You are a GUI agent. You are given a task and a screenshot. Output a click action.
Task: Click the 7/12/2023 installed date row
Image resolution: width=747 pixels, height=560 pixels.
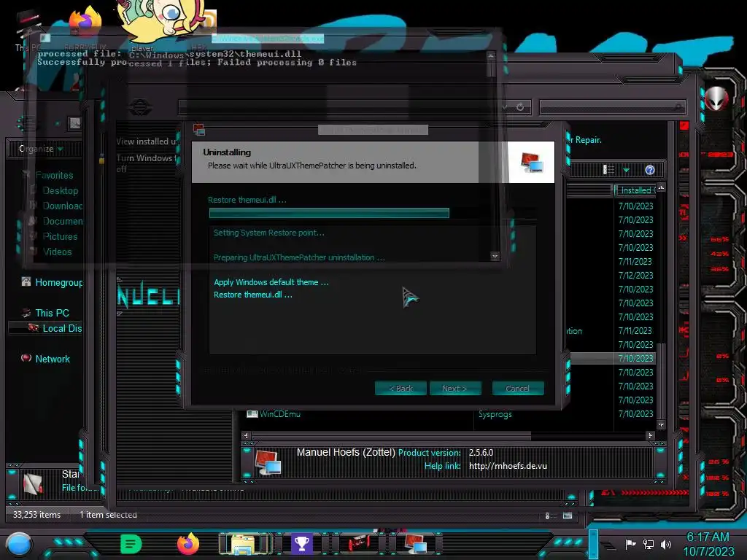pyautogui.click(x=635, y=275)
